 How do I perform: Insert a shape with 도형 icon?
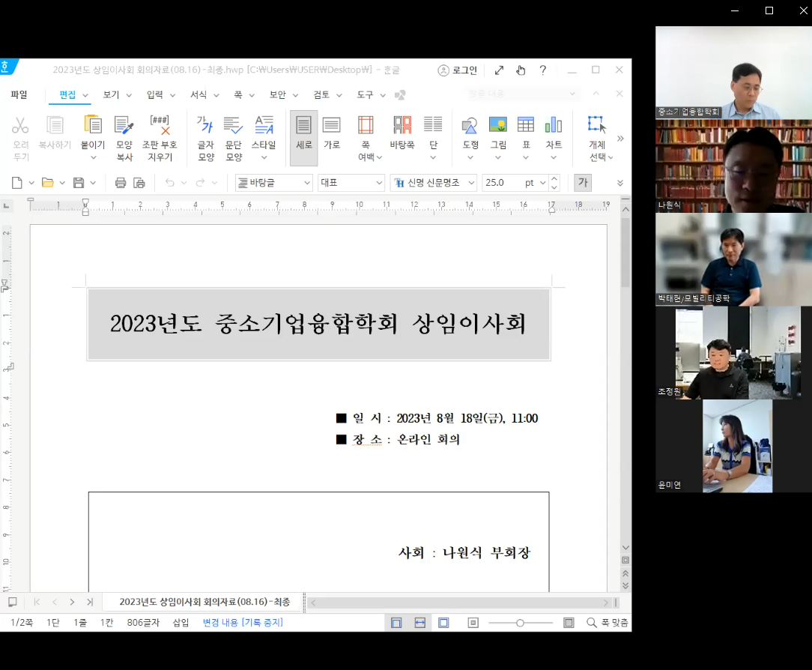470,125
